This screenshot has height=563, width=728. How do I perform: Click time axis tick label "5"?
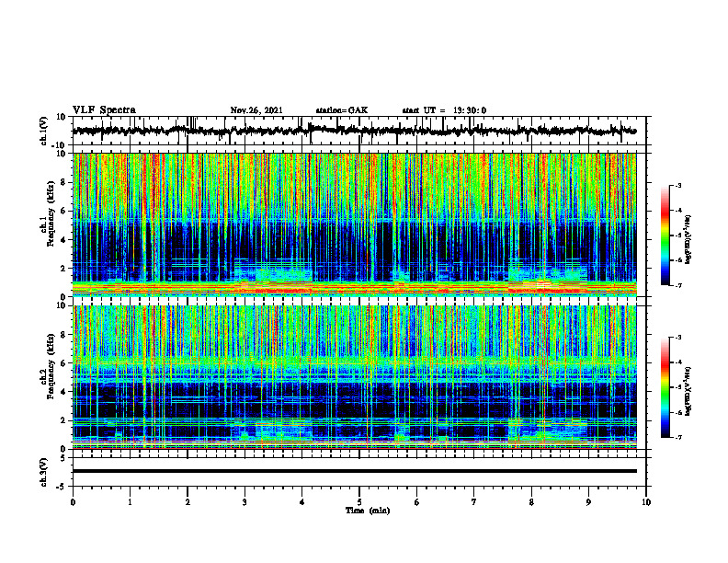click(x=359, y=502)
